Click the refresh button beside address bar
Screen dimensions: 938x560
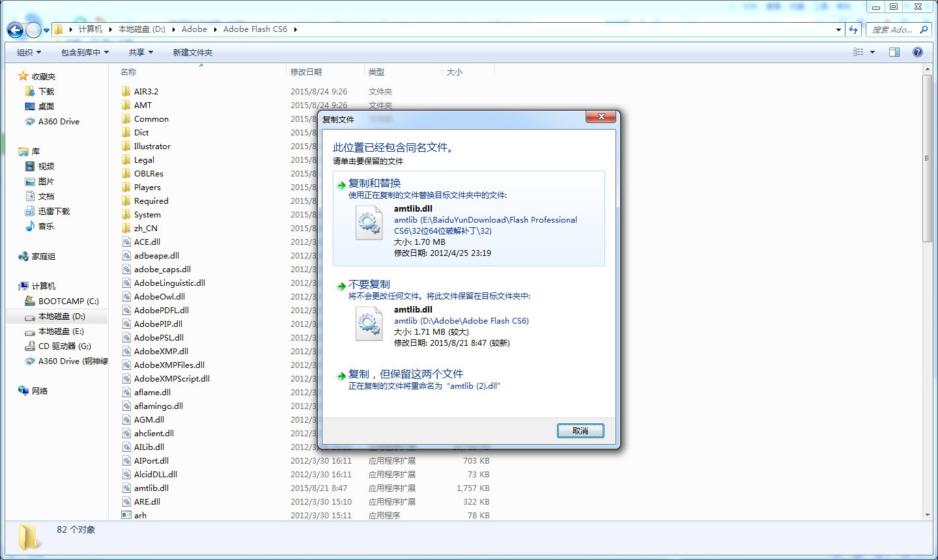(x=853, y=29)
